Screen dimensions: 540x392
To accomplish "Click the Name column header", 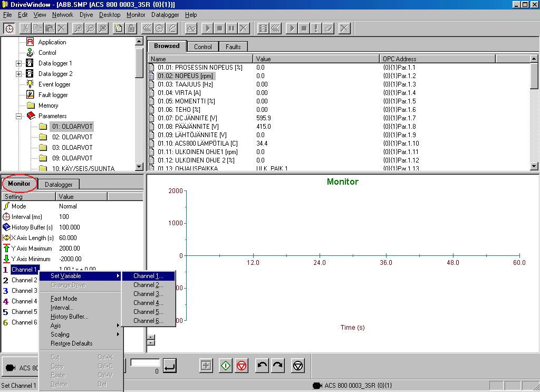I will tap(200, 59).
